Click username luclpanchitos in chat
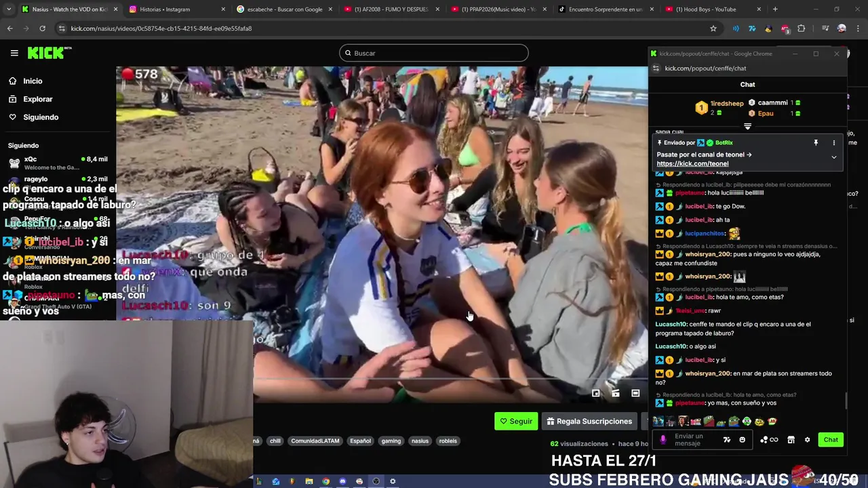 point(705,234)
